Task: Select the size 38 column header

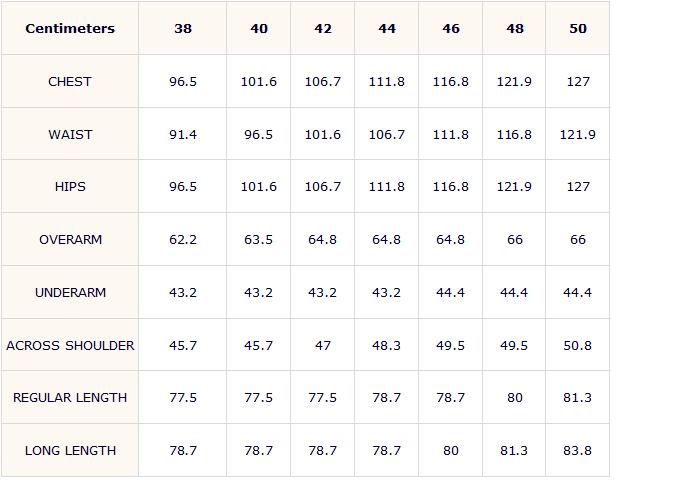Action: (x=183, y=28)
